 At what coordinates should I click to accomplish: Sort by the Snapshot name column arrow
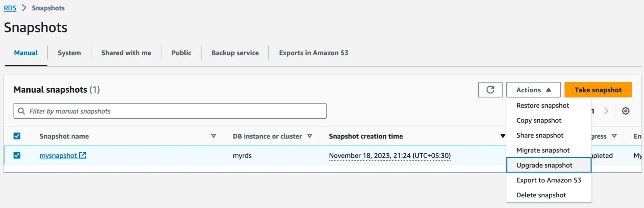pyautogui.click(x=213, y=136)
